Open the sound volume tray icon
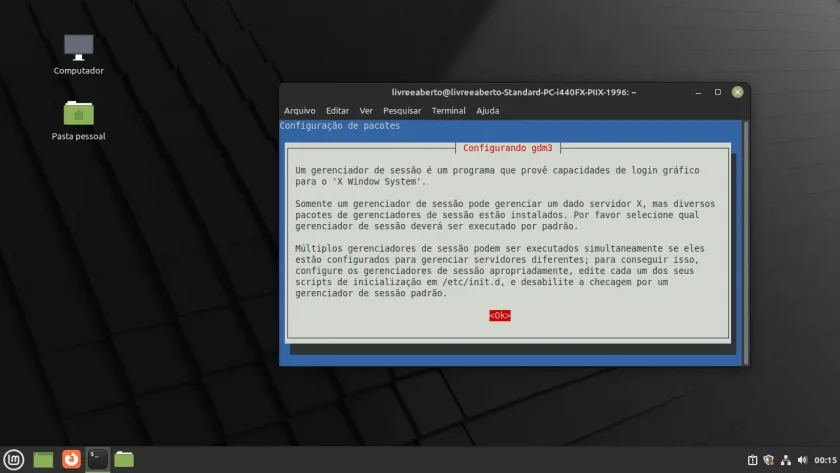The height and width of the screenshot is (473, 840). point(802,460)
